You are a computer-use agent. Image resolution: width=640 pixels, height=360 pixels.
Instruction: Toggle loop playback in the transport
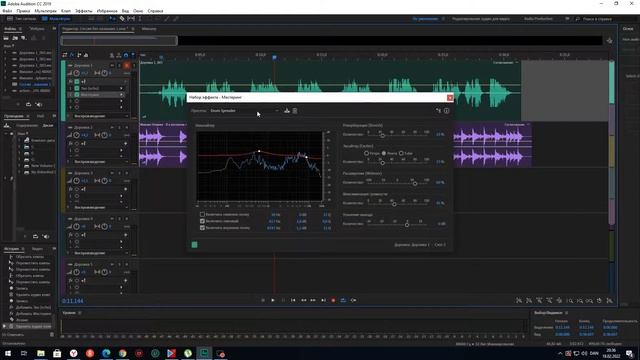pos(343,300)
